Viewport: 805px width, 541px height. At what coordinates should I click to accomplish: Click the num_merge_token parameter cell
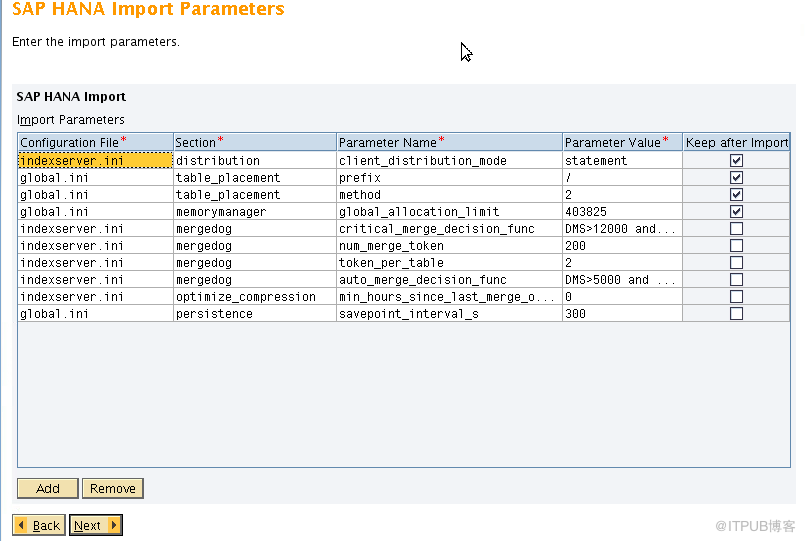pyautogui.click(x=449, y=245)
